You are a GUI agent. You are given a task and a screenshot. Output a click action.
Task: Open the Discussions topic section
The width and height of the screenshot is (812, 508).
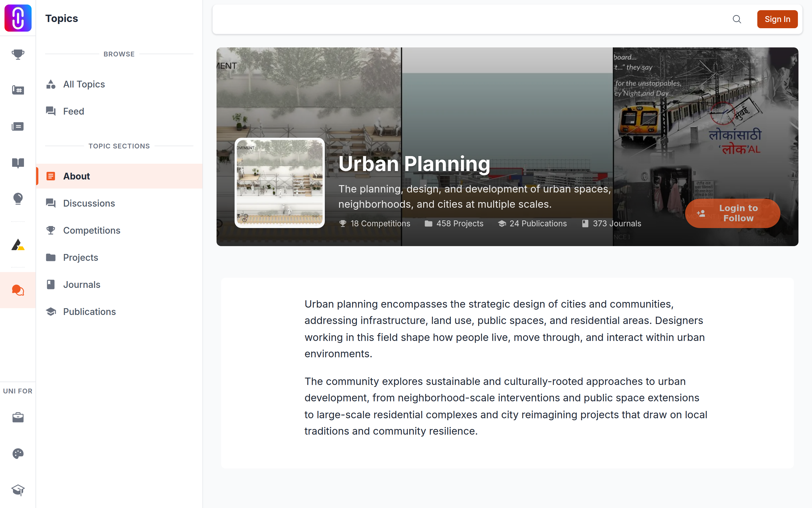click(x=119, y=203)
